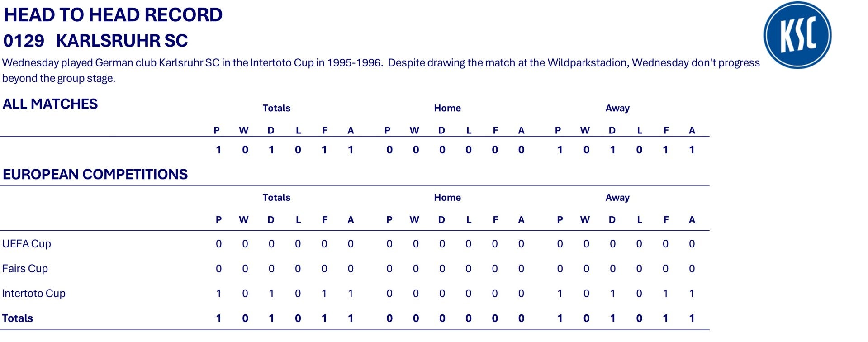Click the Totals header in ALL MATCHES
The height and width of the screenshot is (342, 868).
pos(276,108)
